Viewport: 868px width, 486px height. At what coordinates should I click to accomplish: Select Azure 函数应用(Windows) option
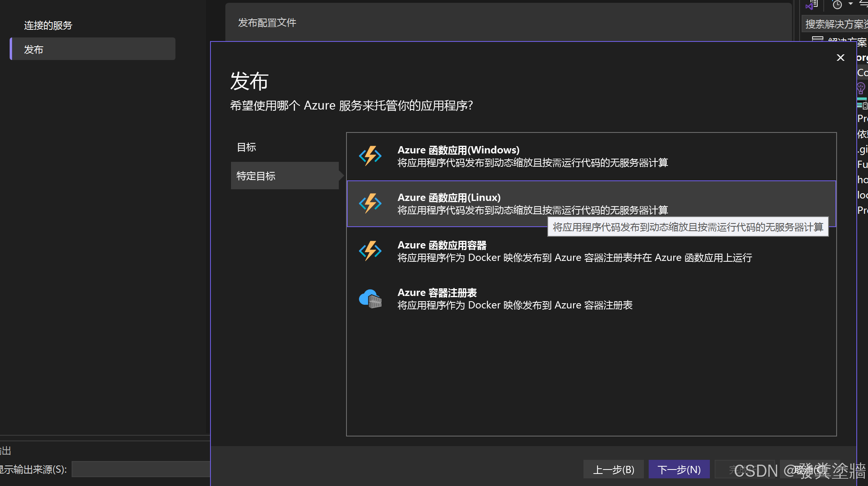591,156
